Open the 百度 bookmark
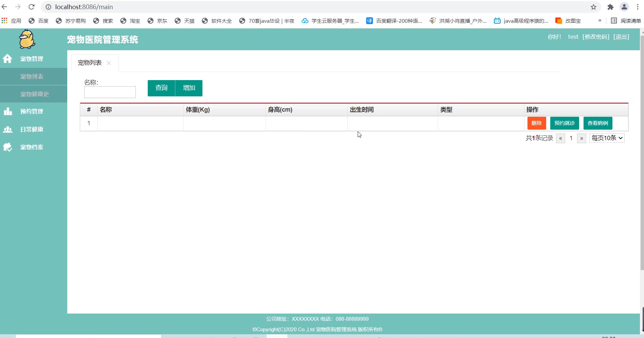This screenshot has height=338, width=644. click(38, 21)
